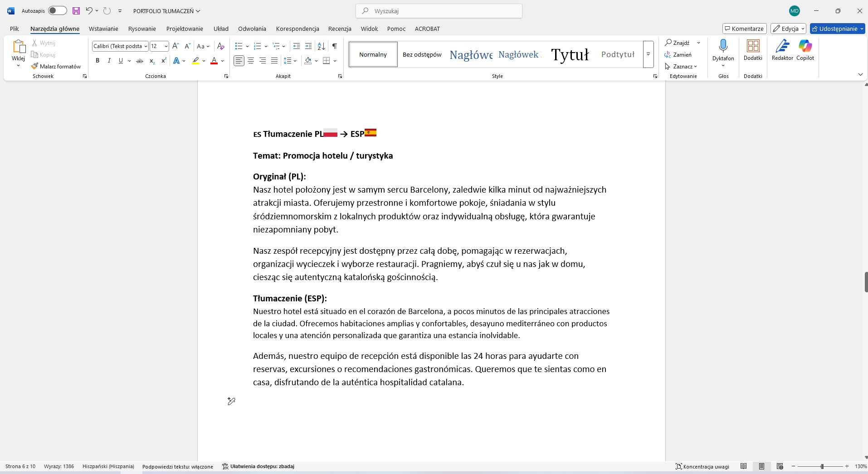Click Format Painter (Malarz formatów)
The width and height of the screenshot is (868, 474).
[x=56, y=67]
